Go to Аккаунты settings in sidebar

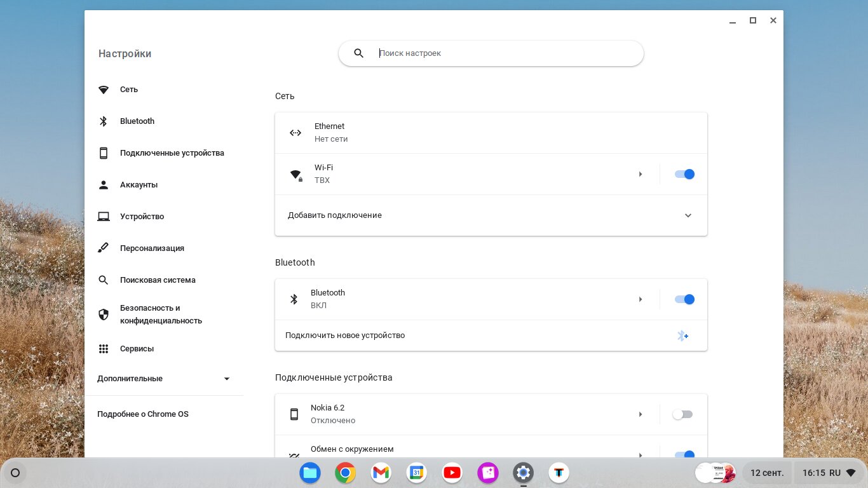click(139, 185)
